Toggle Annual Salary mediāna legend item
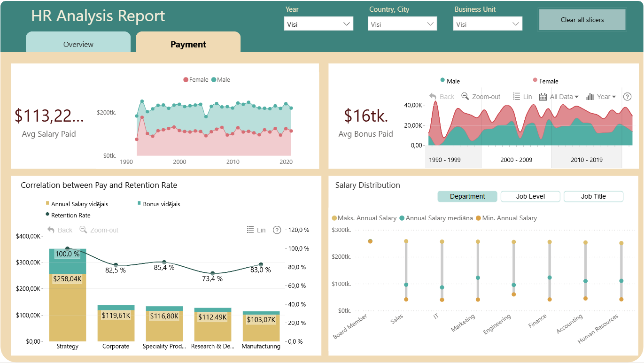The image size is (644, 363). [435, 218]
